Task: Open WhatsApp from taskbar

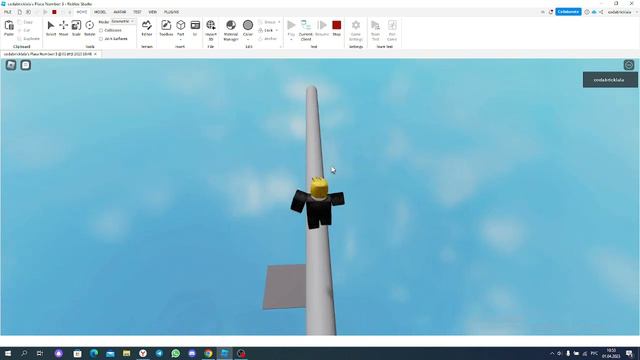Action: pos(176,353)
